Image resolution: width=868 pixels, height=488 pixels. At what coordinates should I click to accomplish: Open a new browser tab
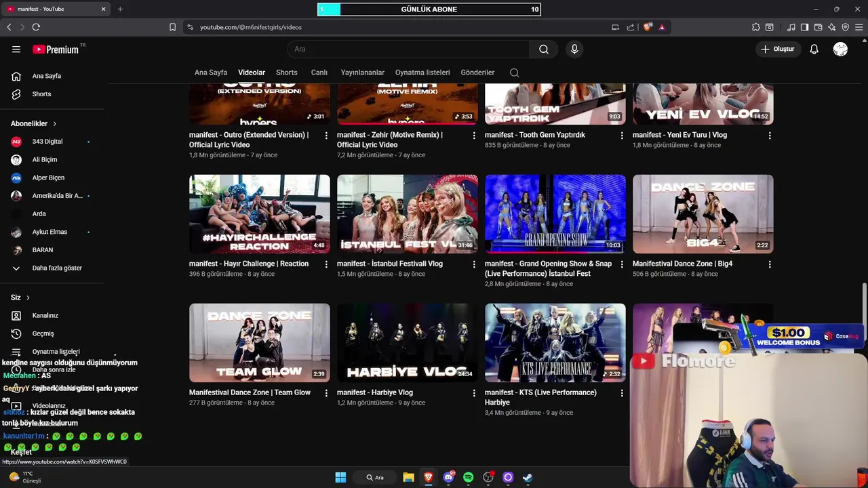point(120,9)
